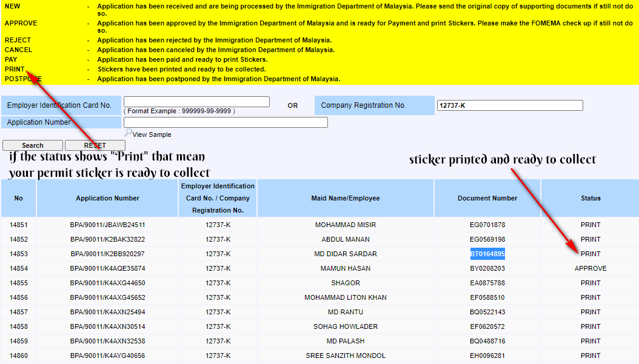Screen dimensions: 639x364
Task: Click the Company Registration No. field showing 12737-K
Action: pos(509,105)
